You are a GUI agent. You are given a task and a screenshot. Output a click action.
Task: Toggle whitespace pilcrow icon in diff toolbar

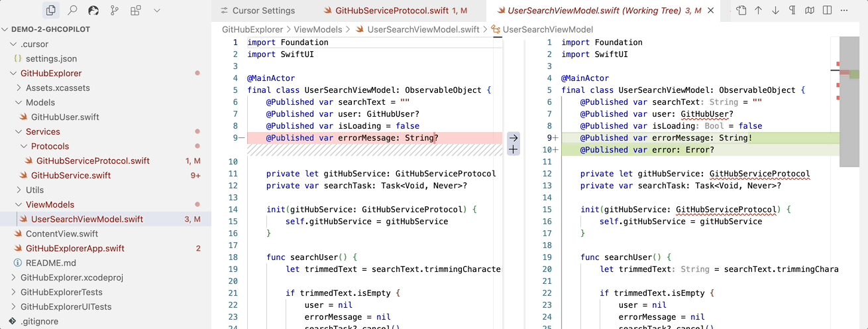(792, 11)
